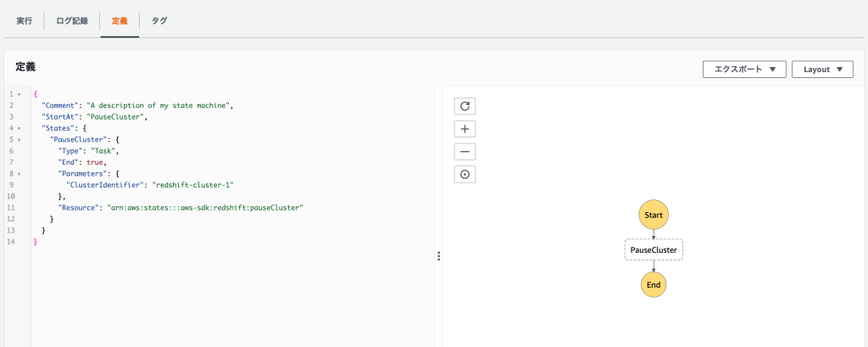Center the workflow graph view
The image size is (868, 347).
[465, 175]
